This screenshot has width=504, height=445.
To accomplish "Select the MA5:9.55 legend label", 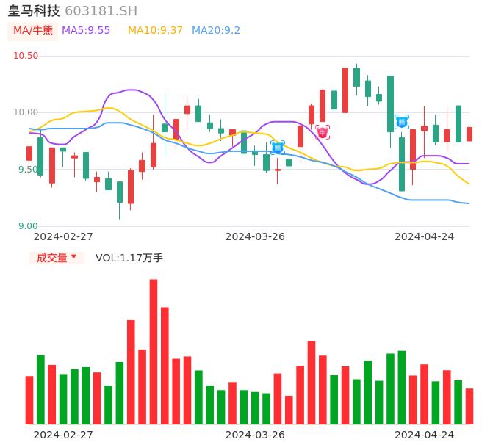I will (86, 31).
